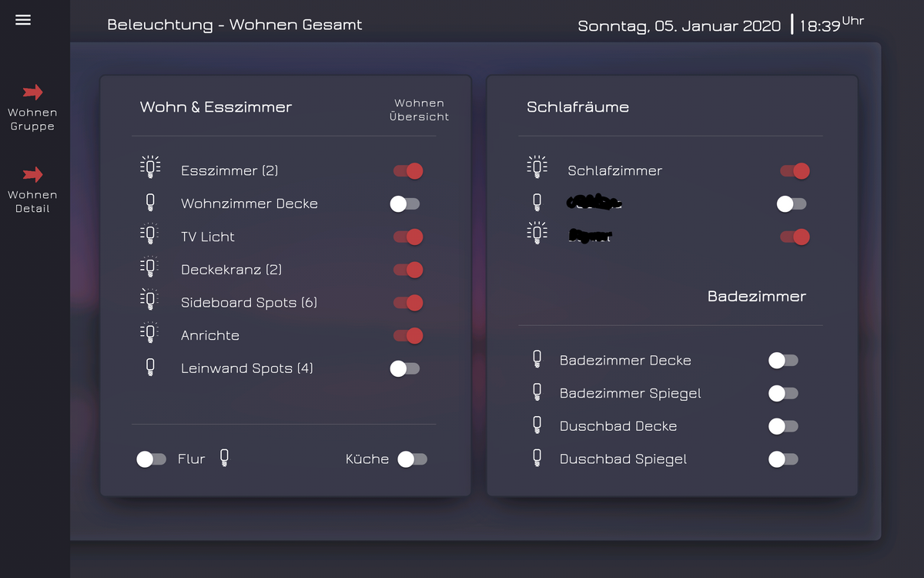Select Wohnen Gruppe in the sidebar

(x=32, y=119)
